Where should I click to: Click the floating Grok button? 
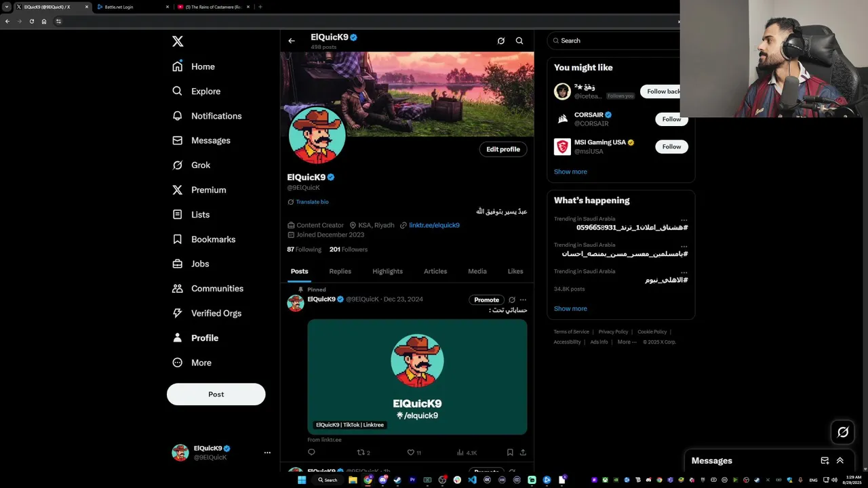843,432
